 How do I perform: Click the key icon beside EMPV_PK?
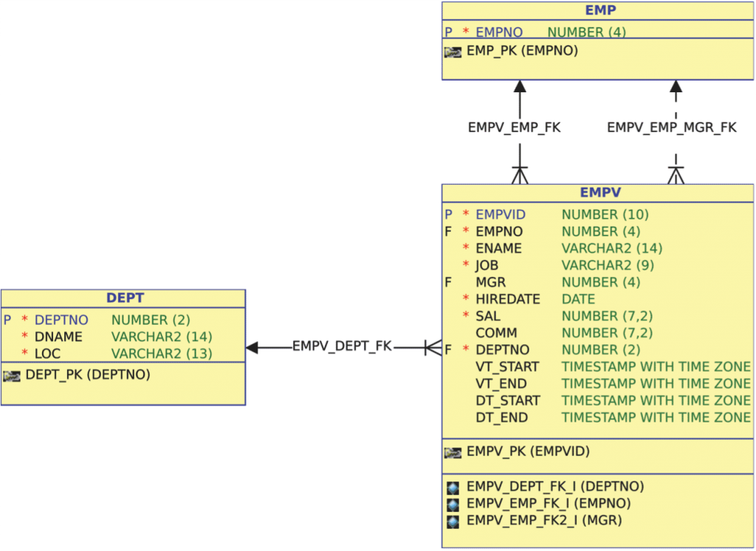453,451
